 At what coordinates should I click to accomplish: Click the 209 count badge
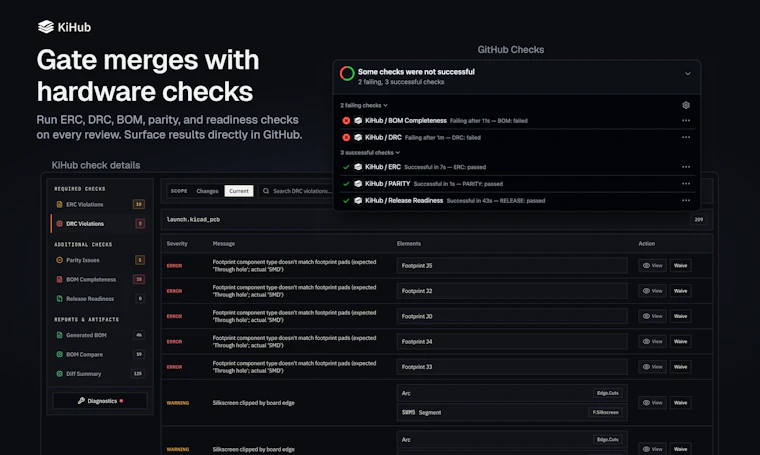pyautogui.click(x=698, y=220)
